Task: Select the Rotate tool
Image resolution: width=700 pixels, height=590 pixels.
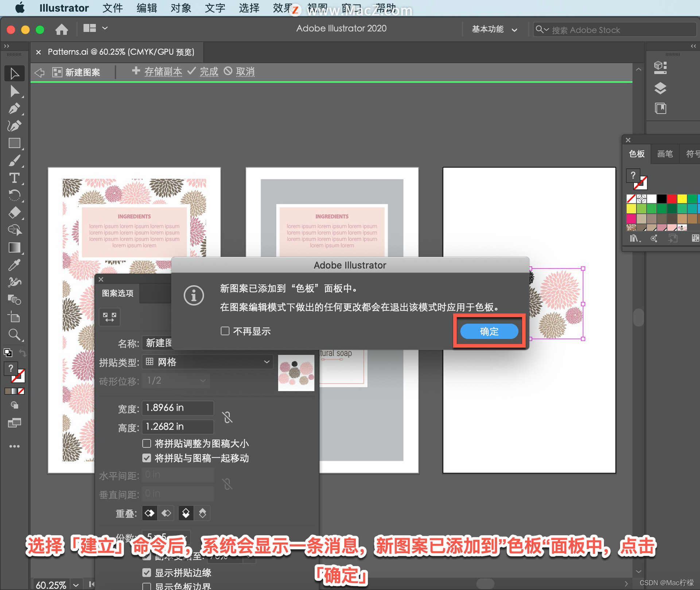Action: click(15, 195)
